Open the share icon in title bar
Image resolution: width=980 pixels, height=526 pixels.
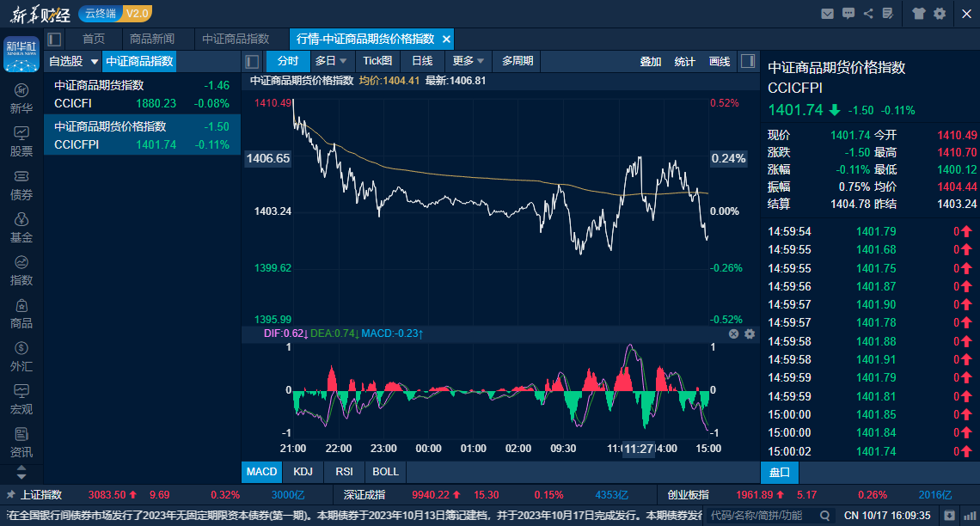(x=868, y=13)
